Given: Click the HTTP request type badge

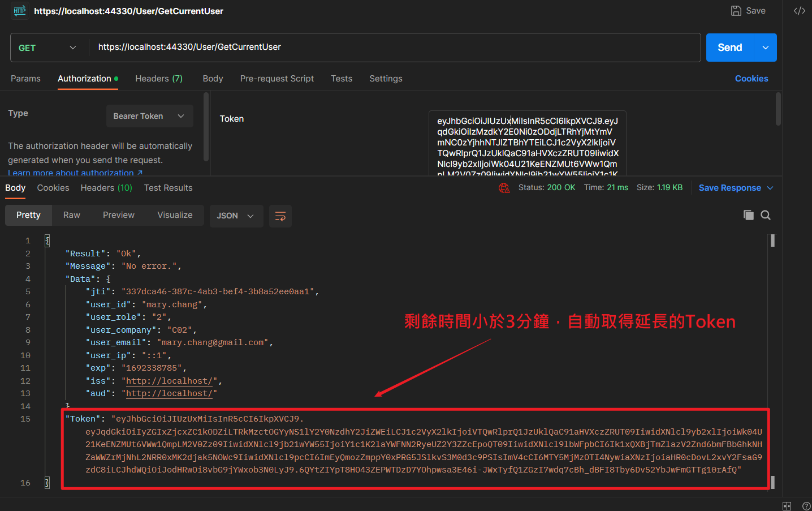Looking at the screenshot, I should point(19,10).
